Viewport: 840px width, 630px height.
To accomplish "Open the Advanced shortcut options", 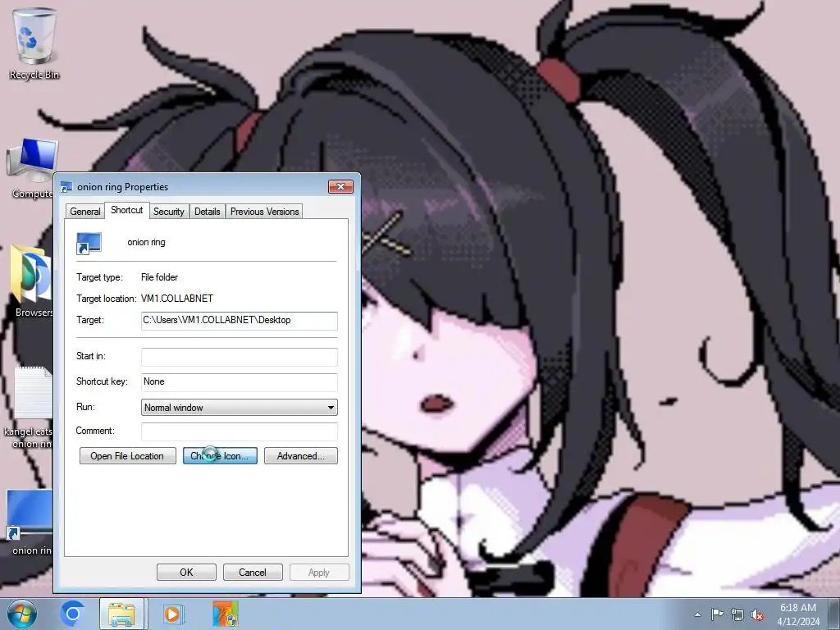I will tap(300, 456).
